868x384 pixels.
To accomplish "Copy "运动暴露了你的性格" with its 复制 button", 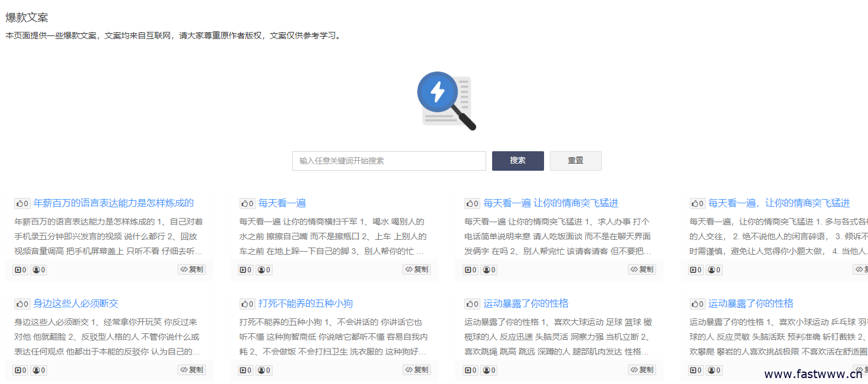I will pyautogui.click(x=642, y=370).
